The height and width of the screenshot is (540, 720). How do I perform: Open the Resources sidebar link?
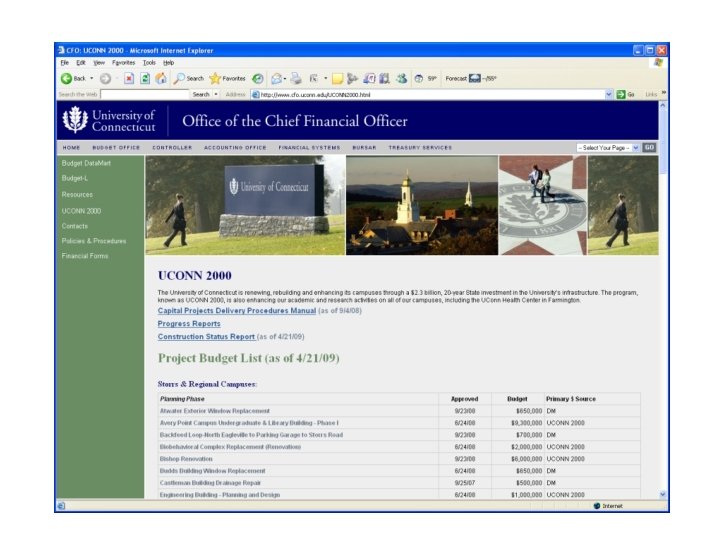click(77, 195)
